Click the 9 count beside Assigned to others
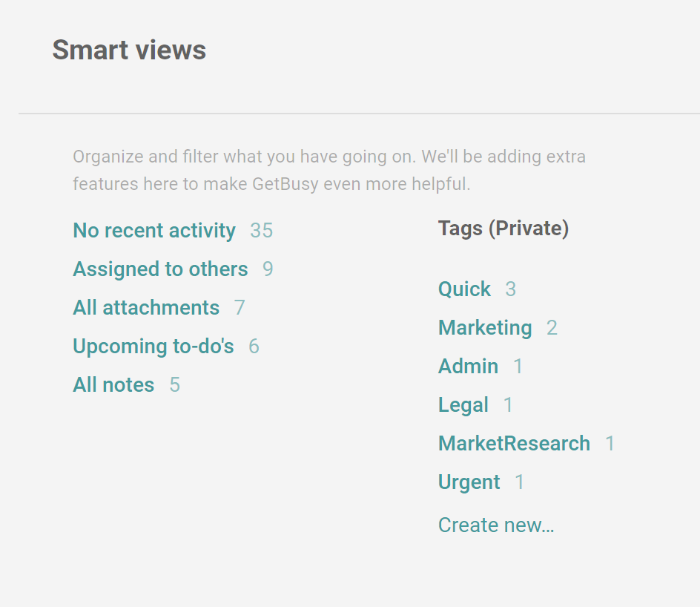The image size is (700, 607). point(268,269)
